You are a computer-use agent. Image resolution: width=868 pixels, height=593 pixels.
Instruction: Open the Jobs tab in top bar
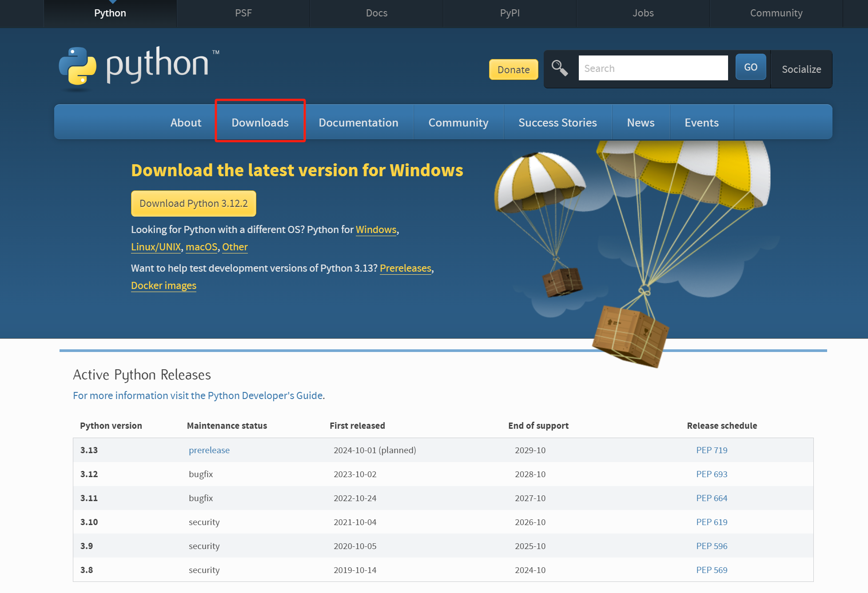click(x=643, y=13)
